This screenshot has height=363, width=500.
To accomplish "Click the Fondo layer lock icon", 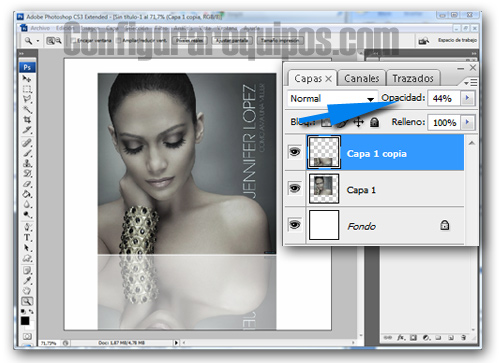I will pos(444,225).
